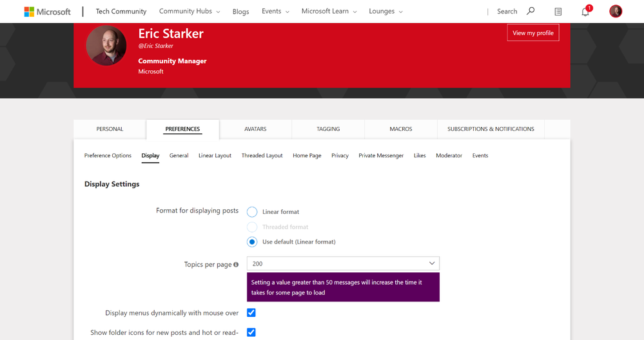Select Use default (Linear format) option

(252, 241)
